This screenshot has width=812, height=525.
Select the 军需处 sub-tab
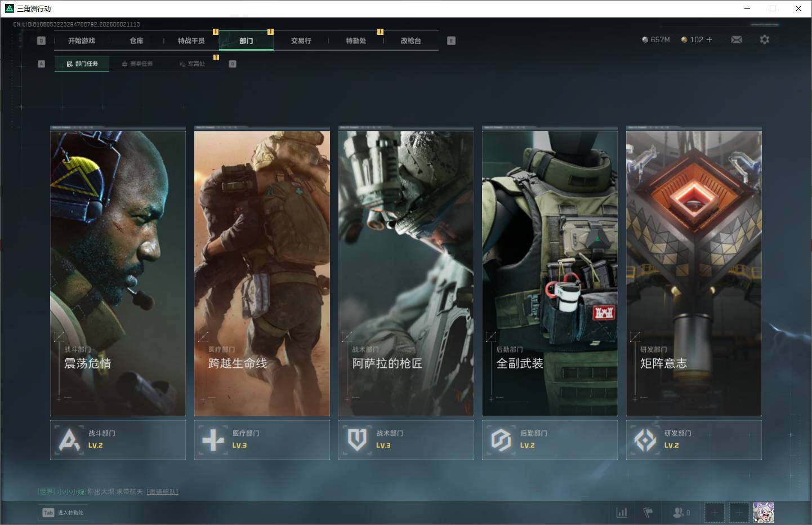192,64
